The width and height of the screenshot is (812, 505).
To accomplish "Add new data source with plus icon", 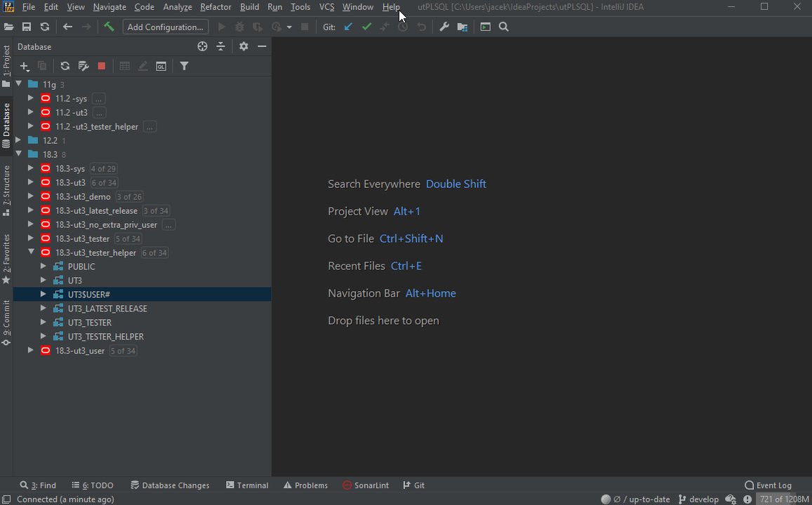I will tap(25, 66).
